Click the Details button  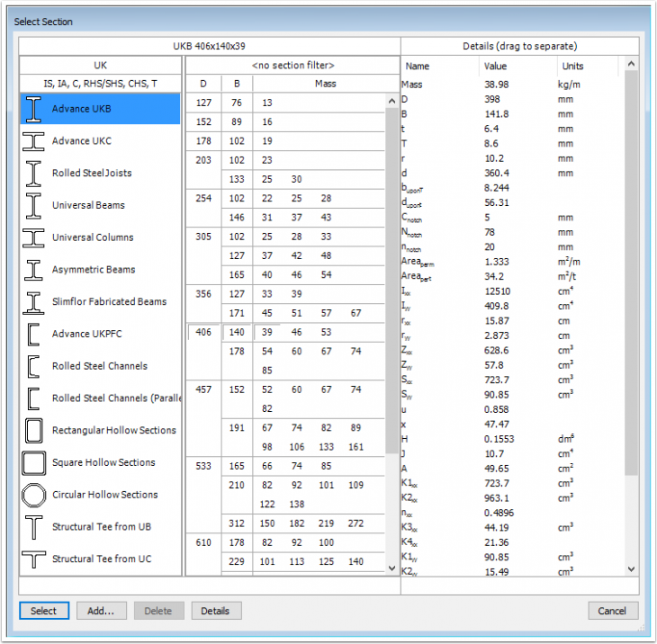(x=216, y=611)
